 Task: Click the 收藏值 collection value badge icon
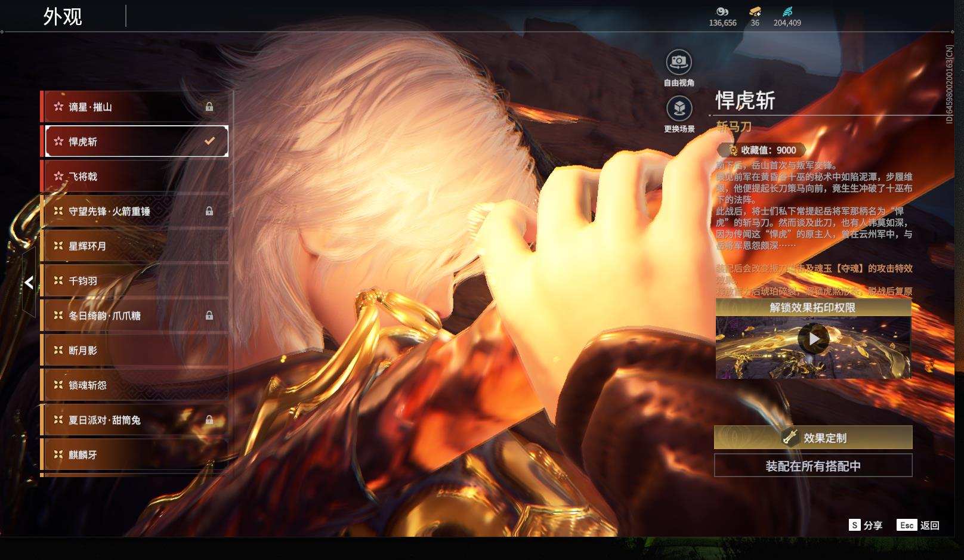click(733, 150)
